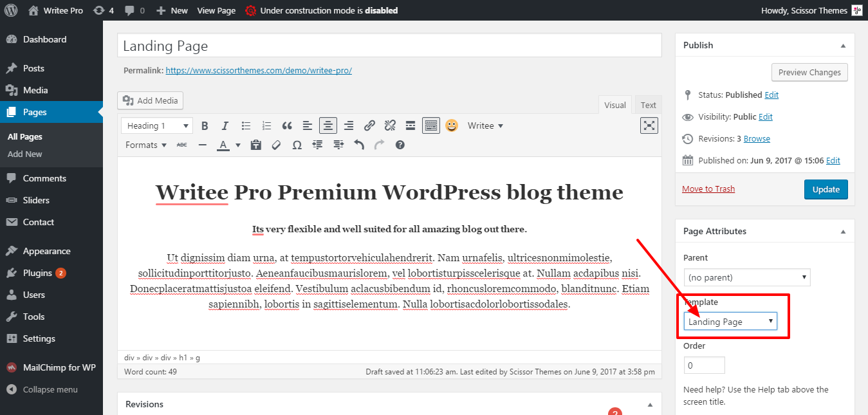The image size is (868, 415).
Task: Align text left
Action: click(x=308, y=125)
